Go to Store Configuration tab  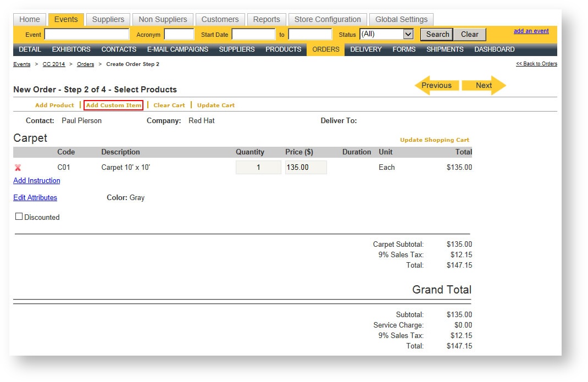click(x=328, y=19)
